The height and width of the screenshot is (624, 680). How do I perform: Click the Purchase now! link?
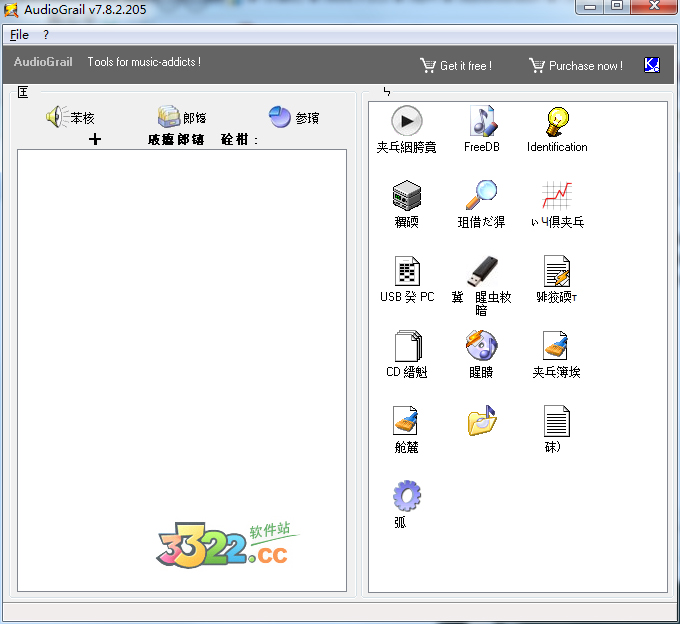pyautogui.click(x=576, y=65)
